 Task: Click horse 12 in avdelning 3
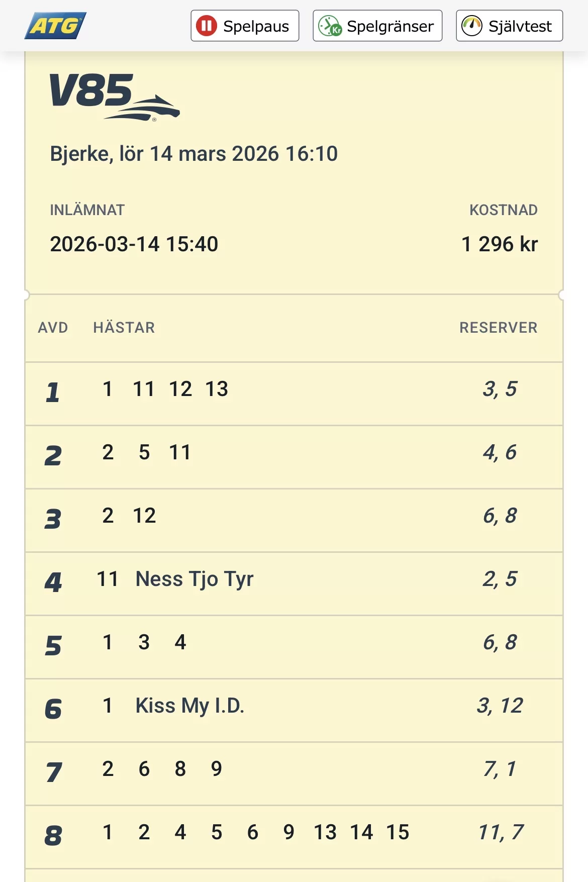point(144,516)
